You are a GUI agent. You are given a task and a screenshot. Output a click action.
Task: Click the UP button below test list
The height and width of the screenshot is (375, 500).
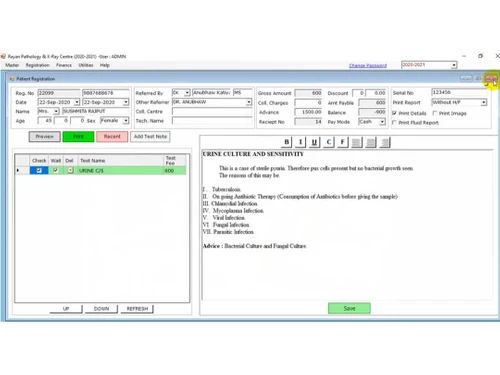(66, 309)
